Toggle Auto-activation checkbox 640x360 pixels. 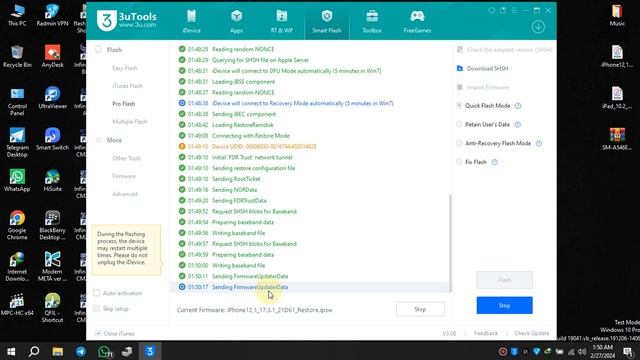[97, 293]
